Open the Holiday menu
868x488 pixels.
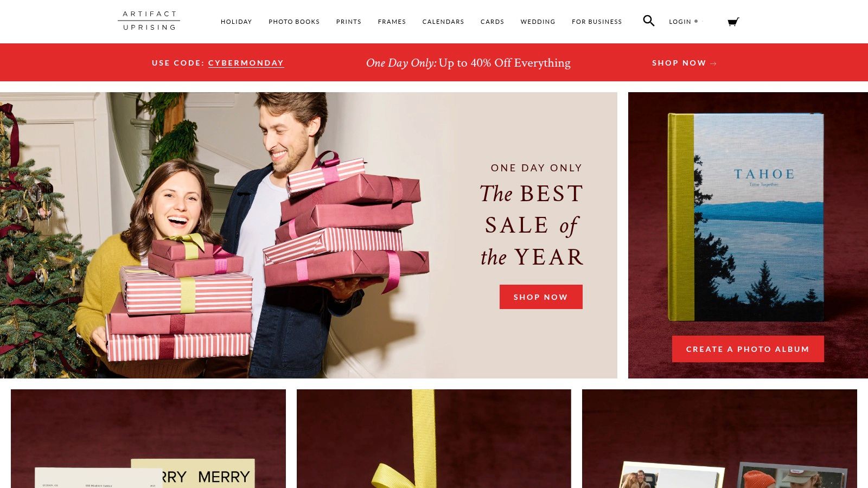[236, 22]
